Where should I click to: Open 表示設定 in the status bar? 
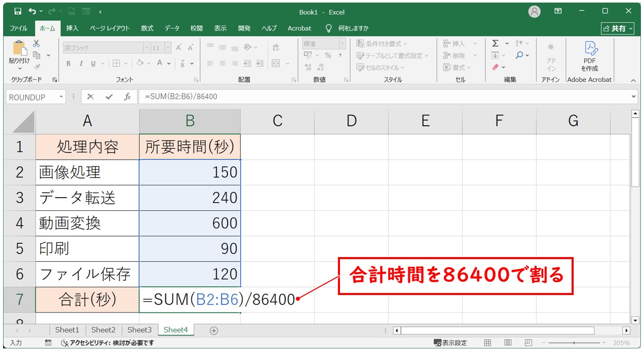tap(450, 343)
